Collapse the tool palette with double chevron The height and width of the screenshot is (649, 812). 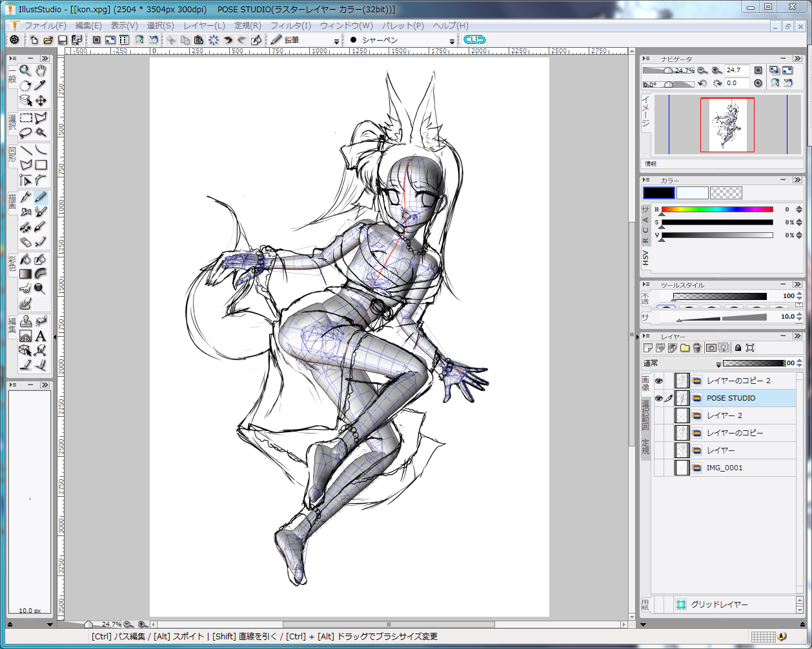click(x=45, y=58)
